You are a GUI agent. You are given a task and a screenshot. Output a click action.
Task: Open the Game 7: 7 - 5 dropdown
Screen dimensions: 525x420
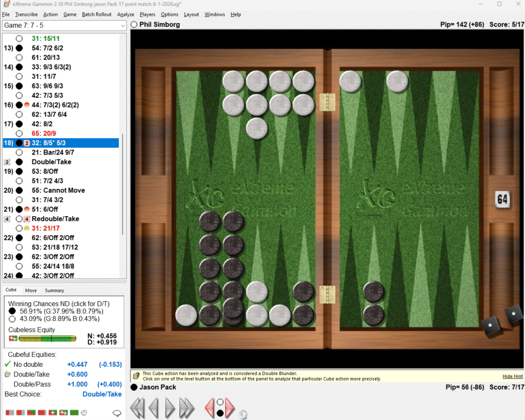(64, 26)
